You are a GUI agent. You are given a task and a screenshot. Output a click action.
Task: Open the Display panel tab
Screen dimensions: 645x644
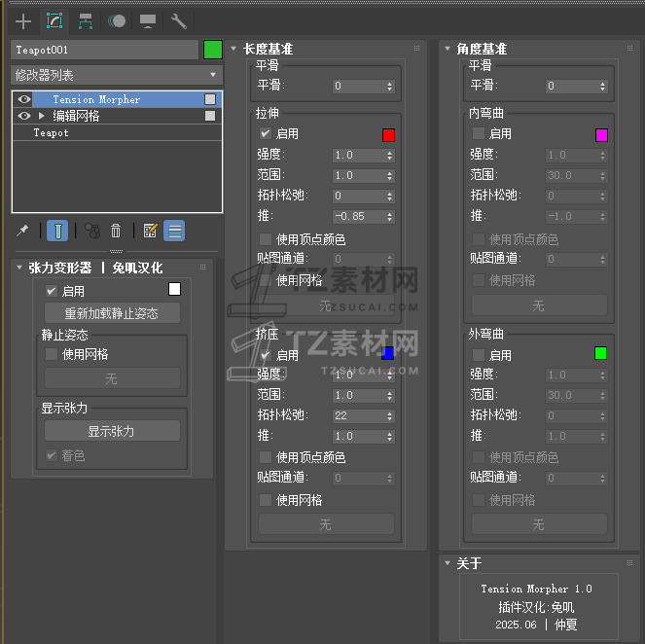tap(148, 21)
